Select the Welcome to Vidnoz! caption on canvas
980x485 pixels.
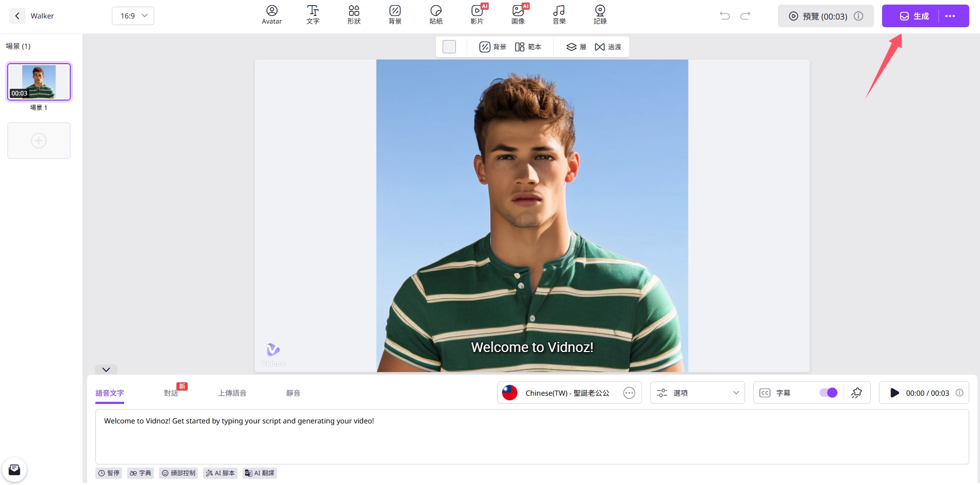[x=532, y=347]
